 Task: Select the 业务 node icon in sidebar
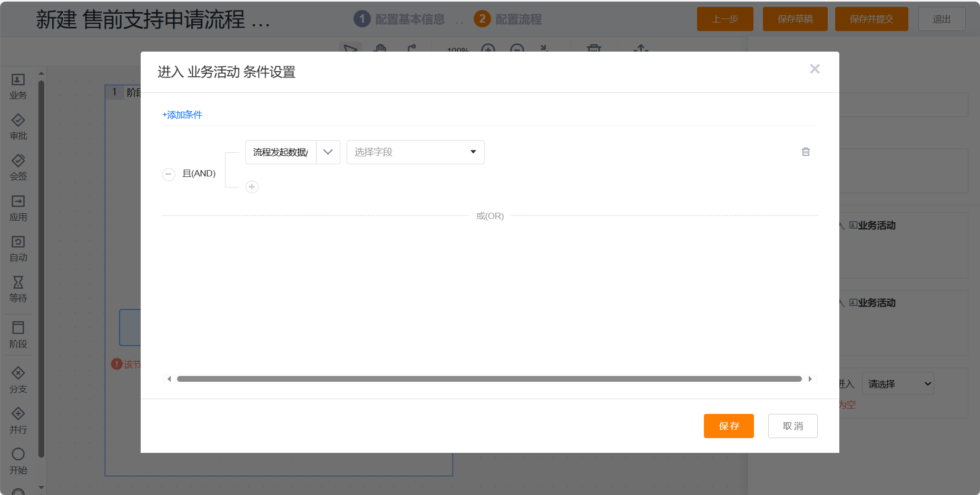click(x=18, y=80)
